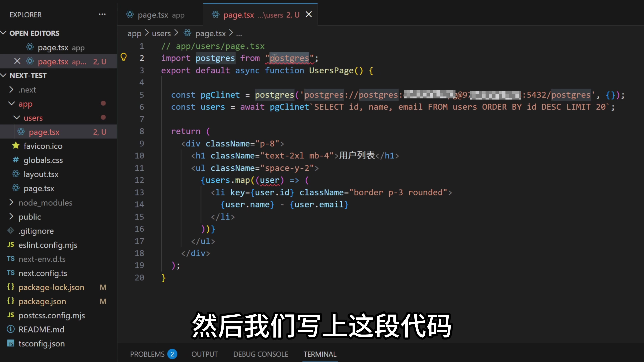
Task: Open eslint.config.mjs JS file
Action: (x=48, y=245)
